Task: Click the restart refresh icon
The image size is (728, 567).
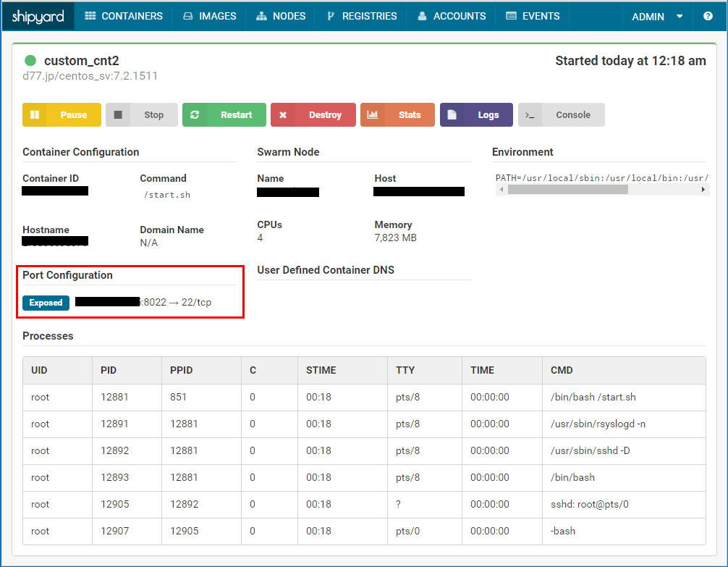Action: [195, 114]
